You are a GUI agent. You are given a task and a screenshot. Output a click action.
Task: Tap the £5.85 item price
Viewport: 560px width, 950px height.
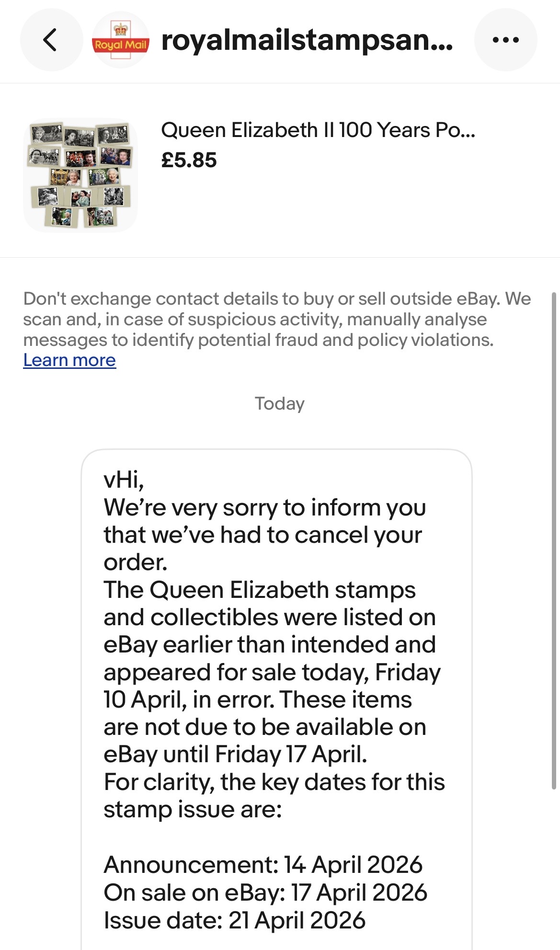click(x=189, y=160)
